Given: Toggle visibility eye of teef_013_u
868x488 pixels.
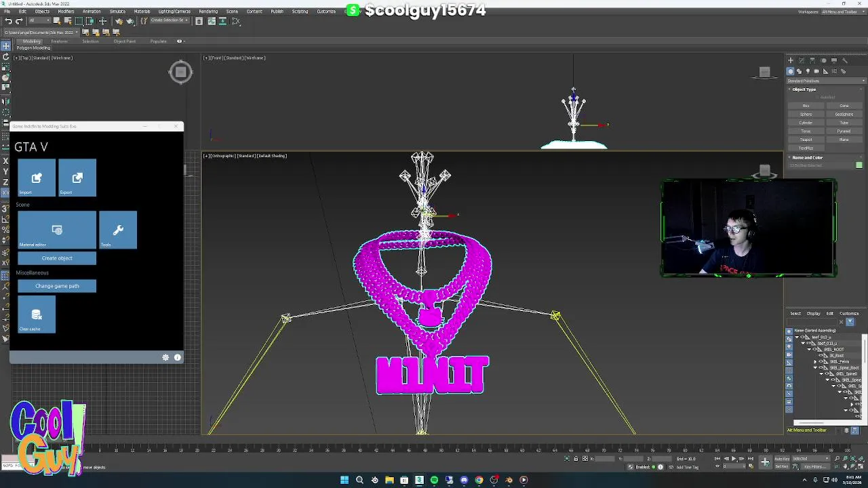Looking at the screenshot, I should click(808, 343).
